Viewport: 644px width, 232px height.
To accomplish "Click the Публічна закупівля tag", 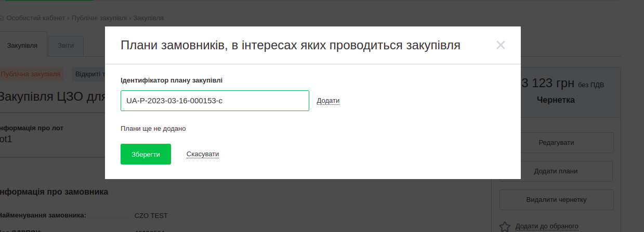I will click(31, 74).
